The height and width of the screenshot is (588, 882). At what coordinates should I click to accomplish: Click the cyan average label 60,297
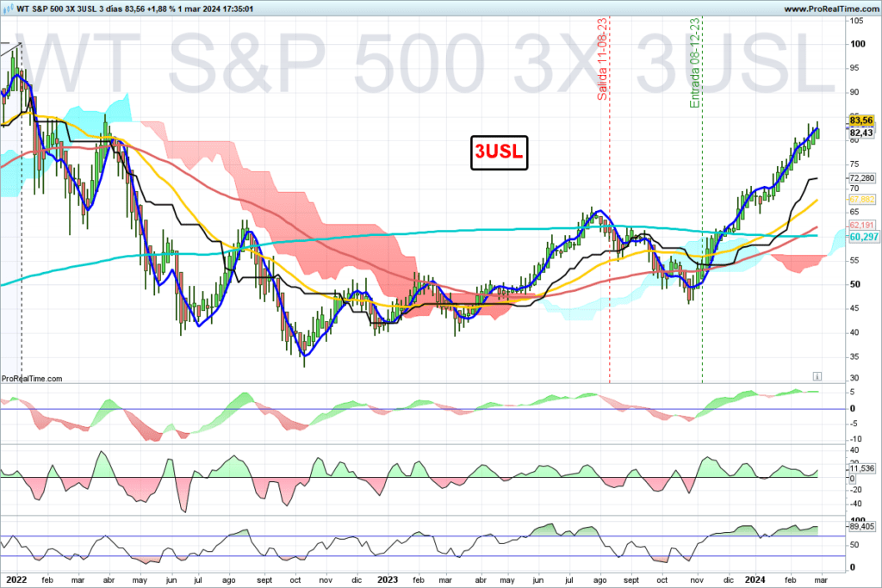click(x=863, y=237)
